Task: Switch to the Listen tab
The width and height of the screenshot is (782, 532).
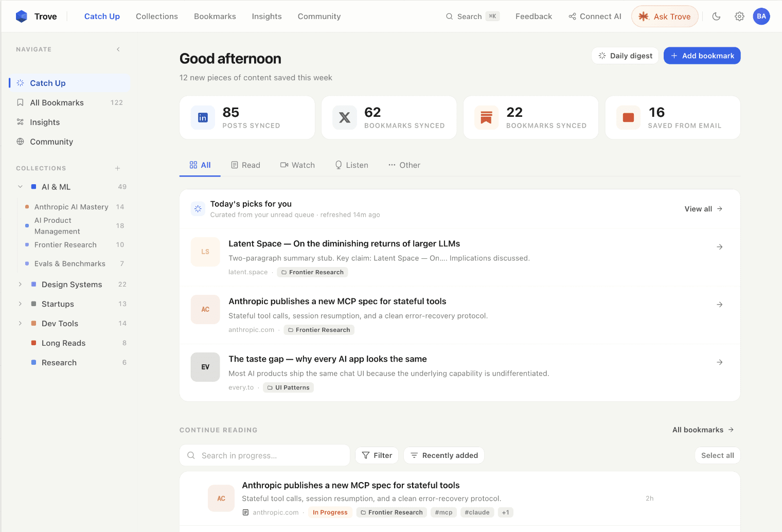Action: point(351,165)
